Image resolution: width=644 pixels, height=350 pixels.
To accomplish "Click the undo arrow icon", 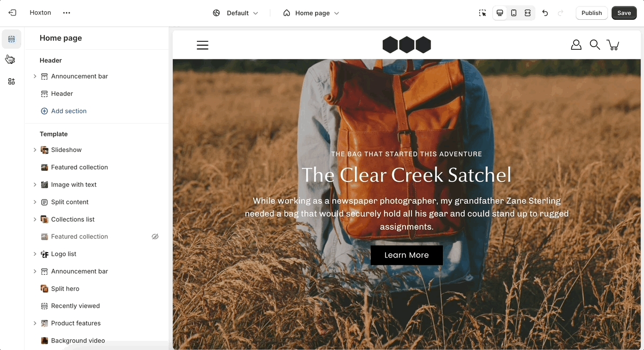I will [x=545, y=13].
